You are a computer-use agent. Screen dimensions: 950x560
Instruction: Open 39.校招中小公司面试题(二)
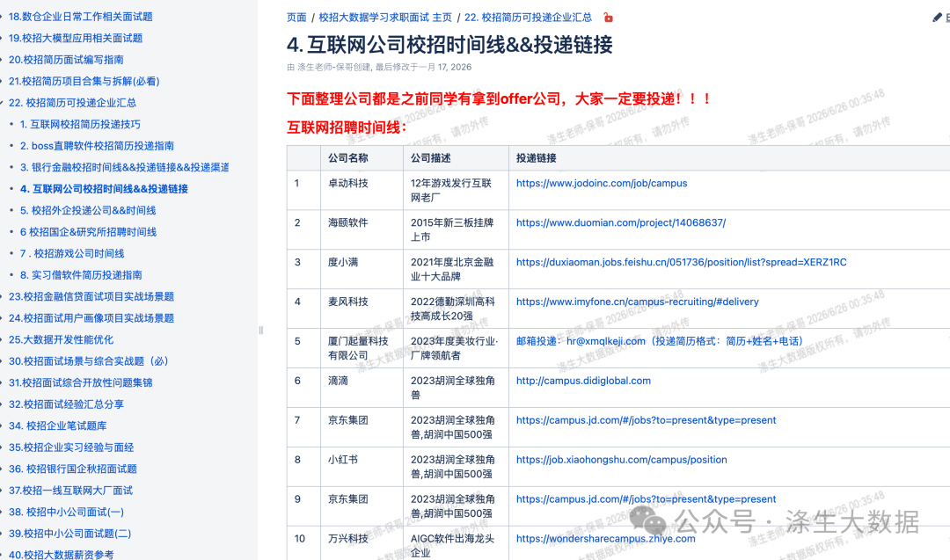(69, 534)
